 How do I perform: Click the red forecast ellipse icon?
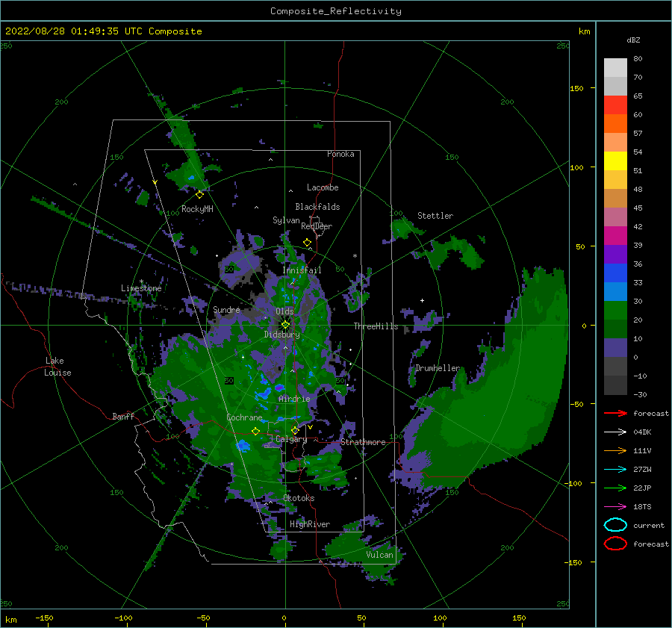point(615,544)
